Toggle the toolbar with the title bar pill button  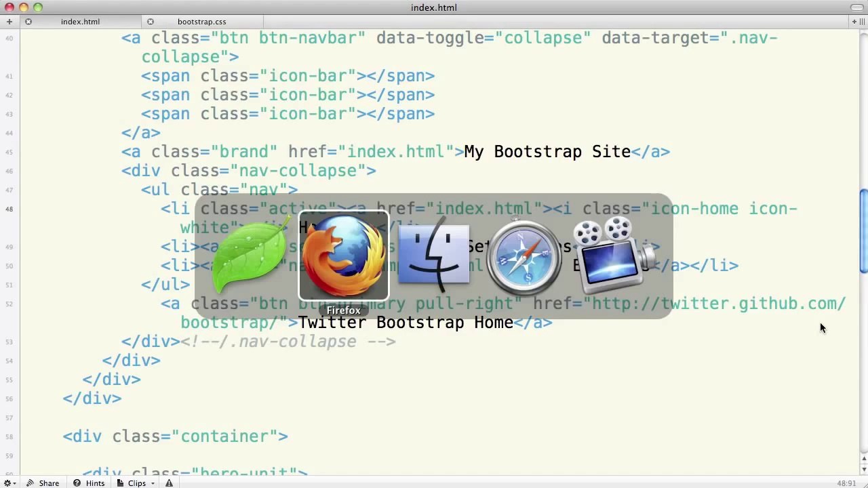click(856, 7)
